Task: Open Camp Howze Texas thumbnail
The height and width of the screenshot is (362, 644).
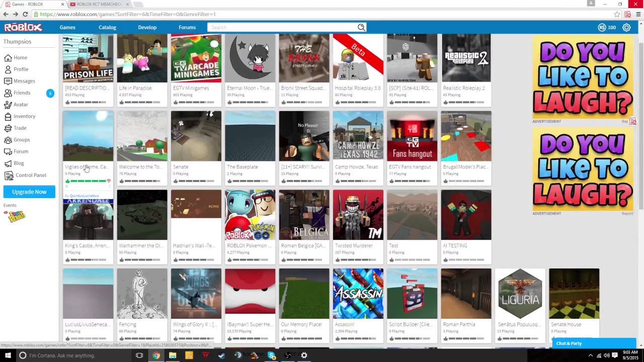Action: [x=358, y=136]
